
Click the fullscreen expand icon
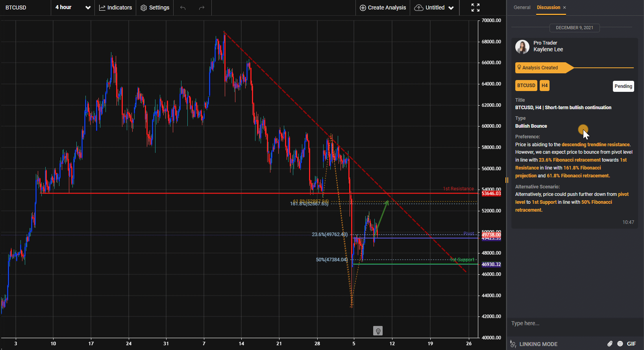pyautogui.click(x=475, y=7)
